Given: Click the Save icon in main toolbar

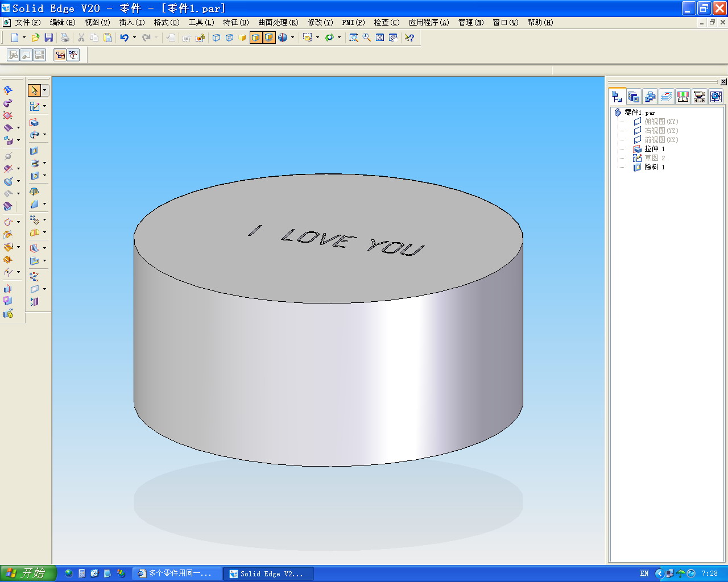Looking at the screenshot, I should [x=49, y=38].
